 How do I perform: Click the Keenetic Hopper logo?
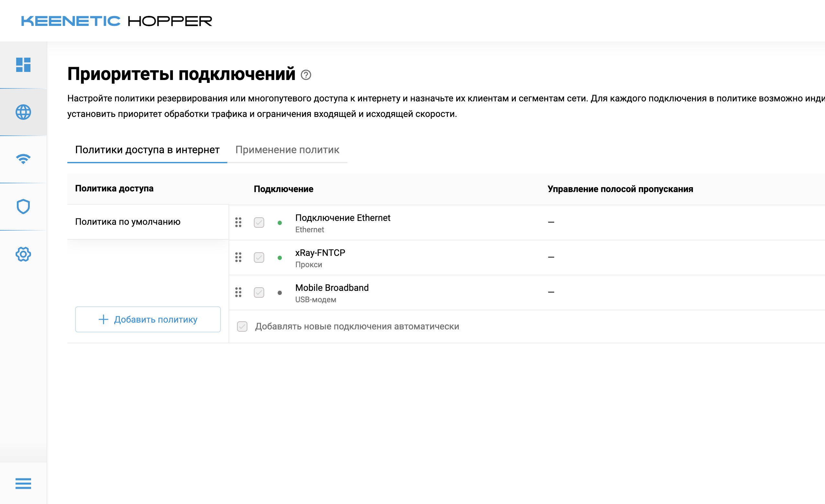116,21
